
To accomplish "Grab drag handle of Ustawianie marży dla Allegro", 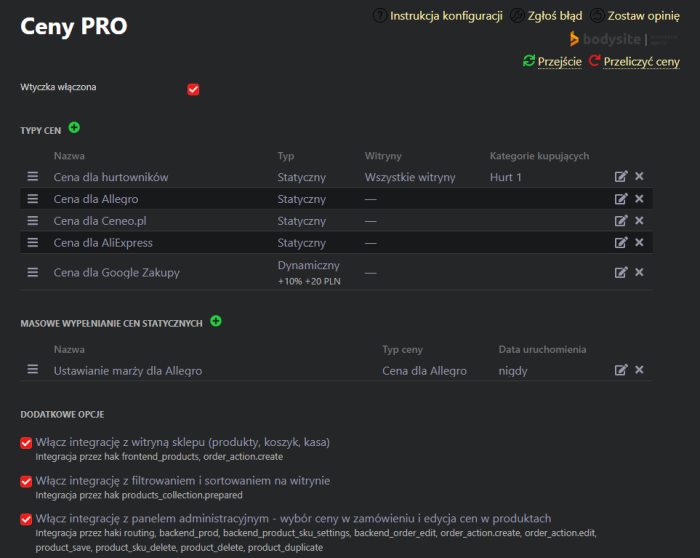I will pos(33,370).
